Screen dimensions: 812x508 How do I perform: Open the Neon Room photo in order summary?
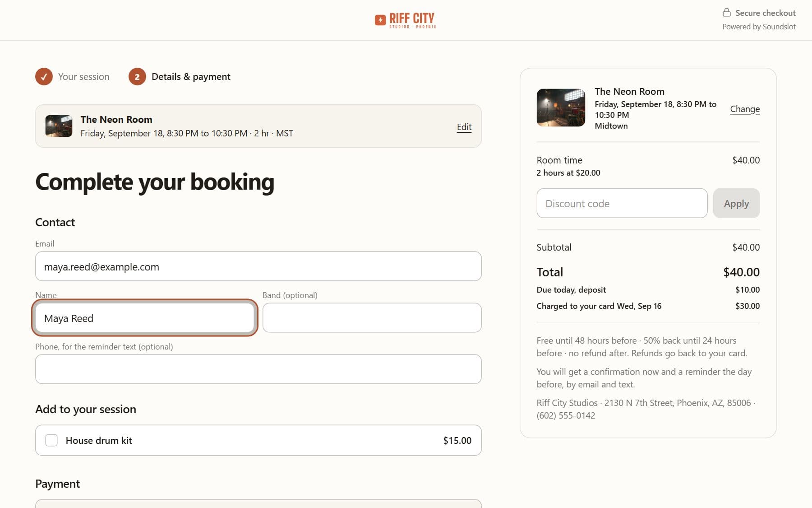[561, 107]
